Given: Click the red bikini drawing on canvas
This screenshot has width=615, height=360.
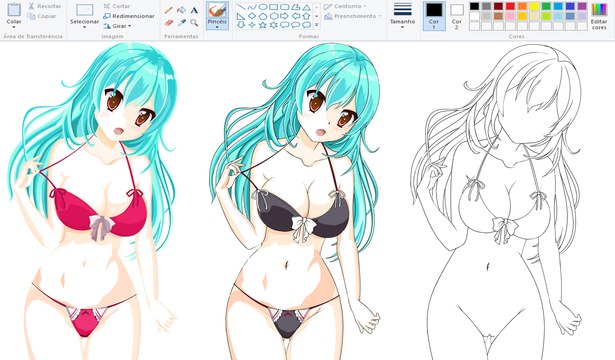Looking at the screenshot, I should tap(94, 200).
